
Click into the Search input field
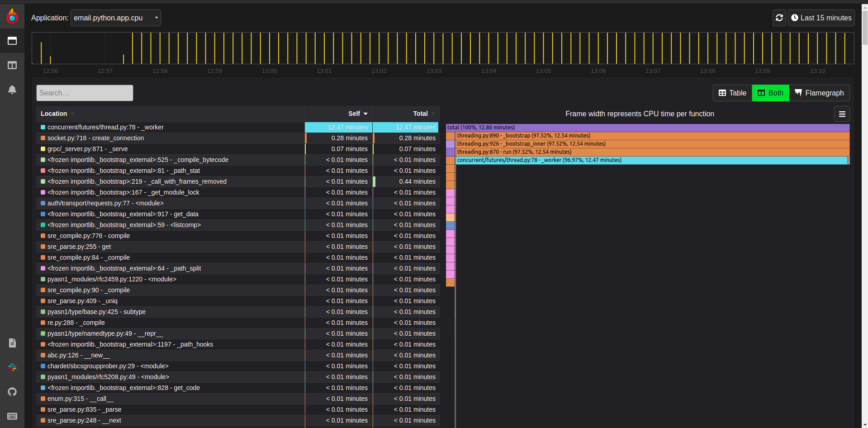[x=85, y=93]
